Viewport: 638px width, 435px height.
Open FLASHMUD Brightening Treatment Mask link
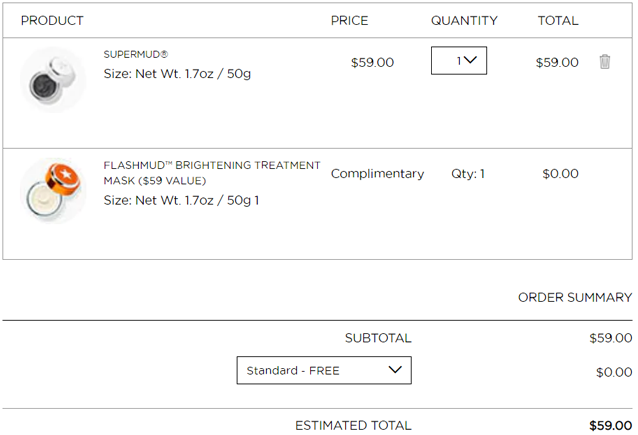click(x=212, y=173)
